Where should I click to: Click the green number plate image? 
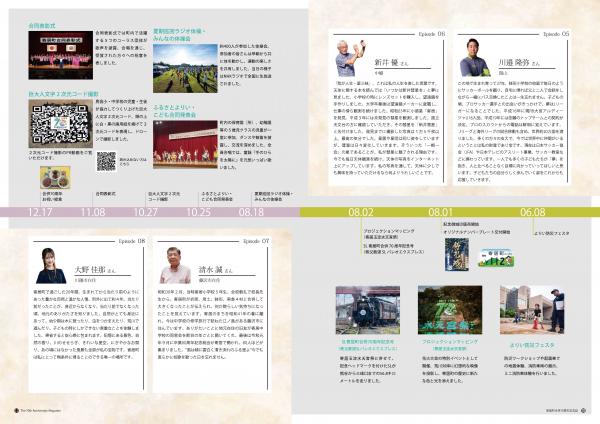pyautogui.click(x=496, y=258)
